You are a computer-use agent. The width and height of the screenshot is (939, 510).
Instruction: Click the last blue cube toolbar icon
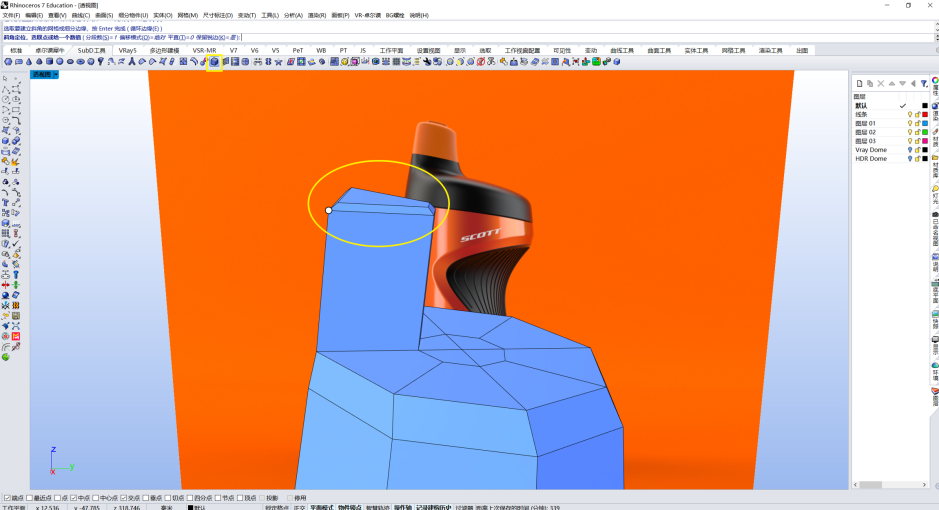click(x=617, y=62)
